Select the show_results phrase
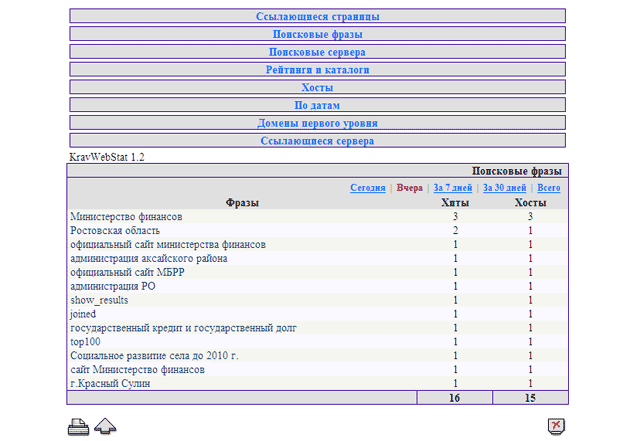This screenshot has width=640, height=441. [99, 300]
